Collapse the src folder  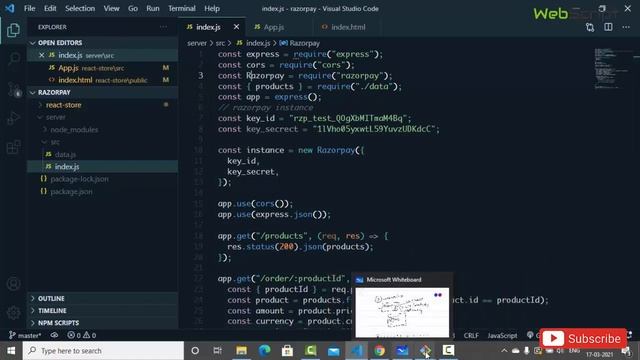[x=55, y=142]
